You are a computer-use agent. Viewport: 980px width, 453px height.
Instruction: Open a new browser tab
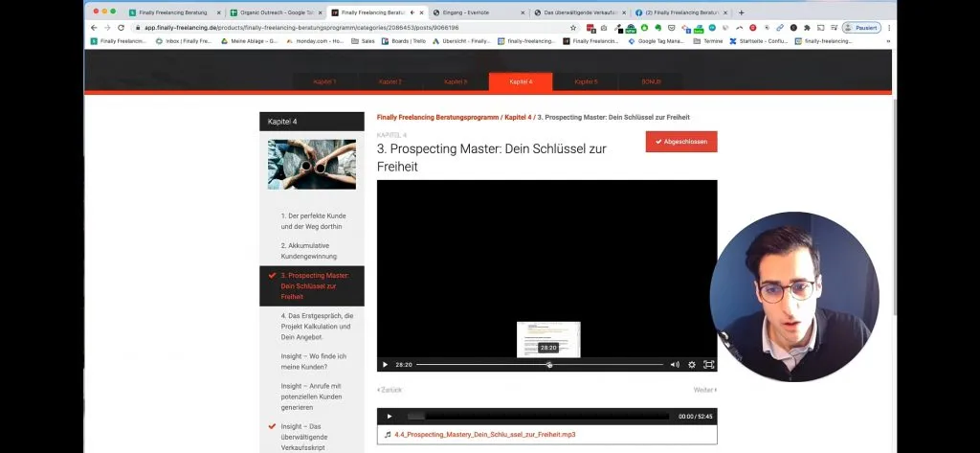coord(742,12)
